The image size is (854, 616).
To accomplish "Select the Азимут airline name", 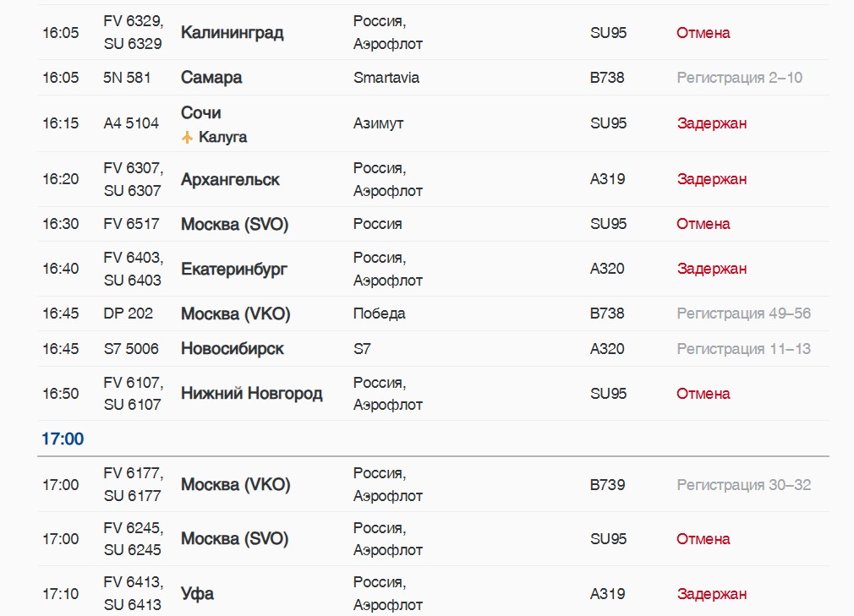I will (x=379, y=123).
